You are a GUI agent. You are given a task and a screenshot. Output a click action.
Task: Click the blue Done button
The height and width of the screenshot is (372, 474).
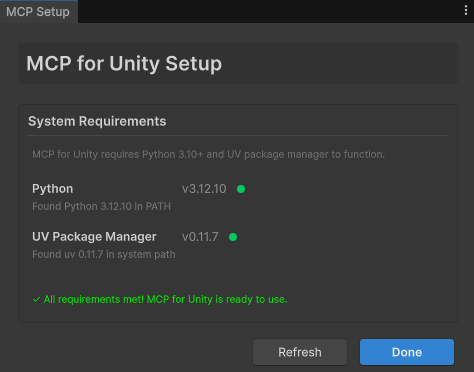click(x=407, y=352)
